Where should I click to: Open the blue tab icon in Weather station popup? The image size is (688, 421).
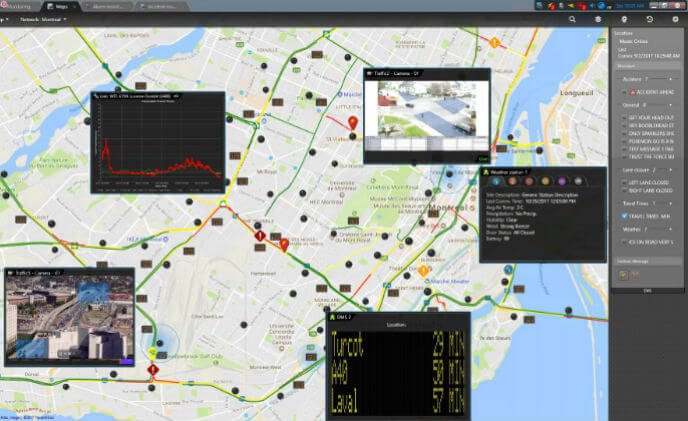click(496, 181)
